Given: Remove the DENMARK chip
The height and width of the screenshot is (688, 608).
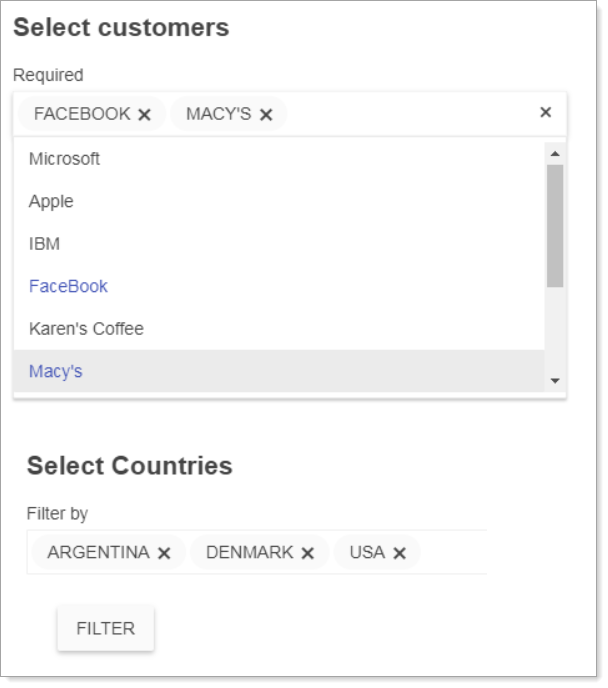Looking at the screenshot, I should pos(308,553).
